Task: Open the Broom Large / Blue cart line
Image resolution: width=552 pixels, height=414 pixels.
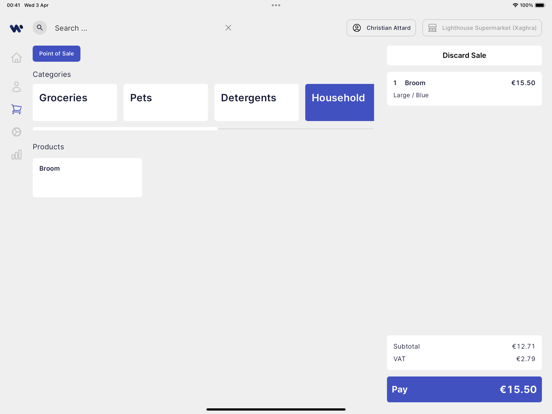Action: click(464, 89)
